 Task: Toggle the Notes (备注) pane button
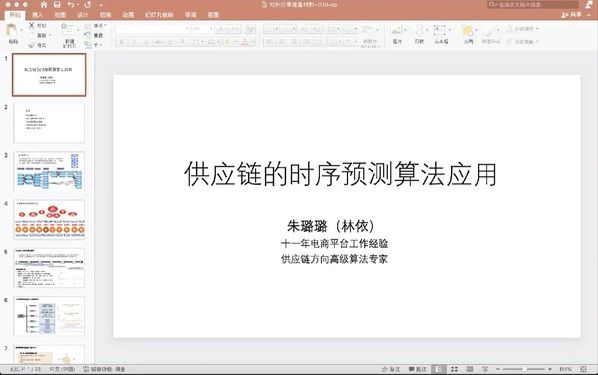pyautogui.click(x=391, y=369)
